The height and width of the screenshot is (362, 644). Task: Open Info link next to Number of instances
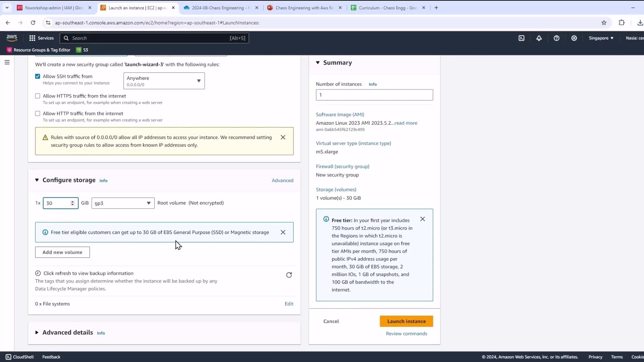tap(373, 84)
